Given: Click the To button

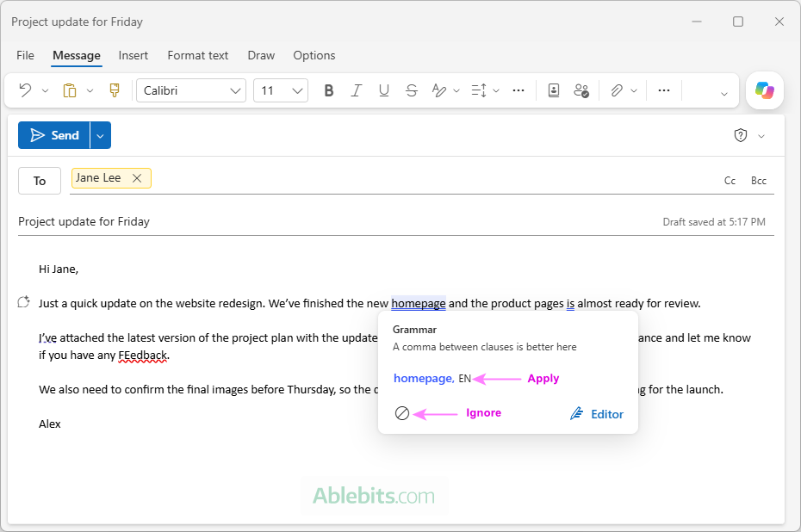Looking at the screenshot, I should tap(40, 181).
